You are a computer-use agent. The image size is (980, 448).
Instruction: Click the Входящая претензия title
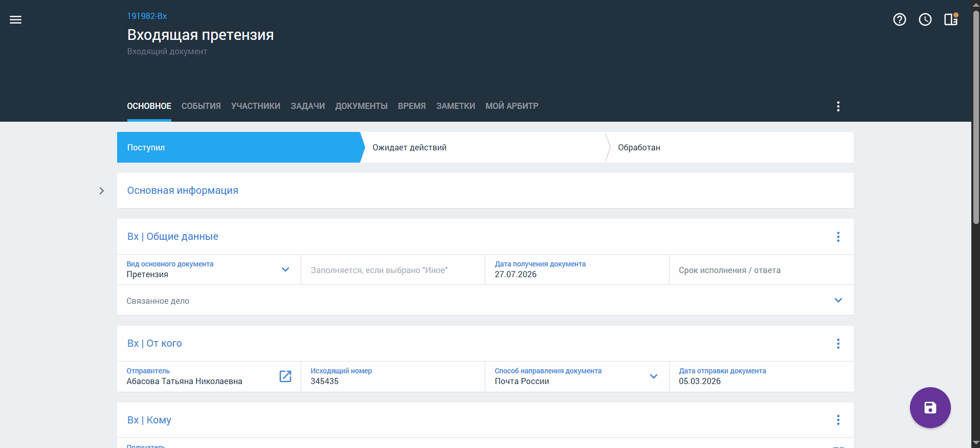[201, 35]
